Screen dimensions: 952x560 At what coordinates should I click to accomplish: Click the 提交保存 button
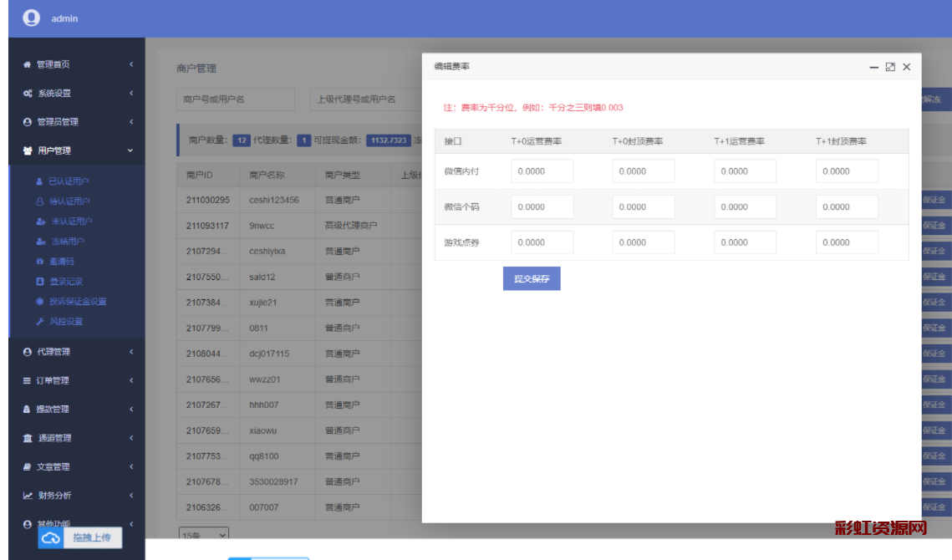(532, 279)
